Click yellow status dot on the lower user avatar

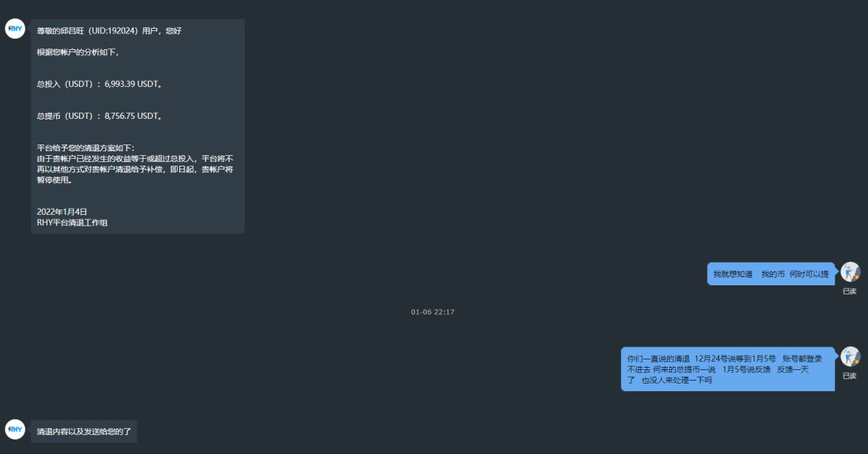point(857,362)
